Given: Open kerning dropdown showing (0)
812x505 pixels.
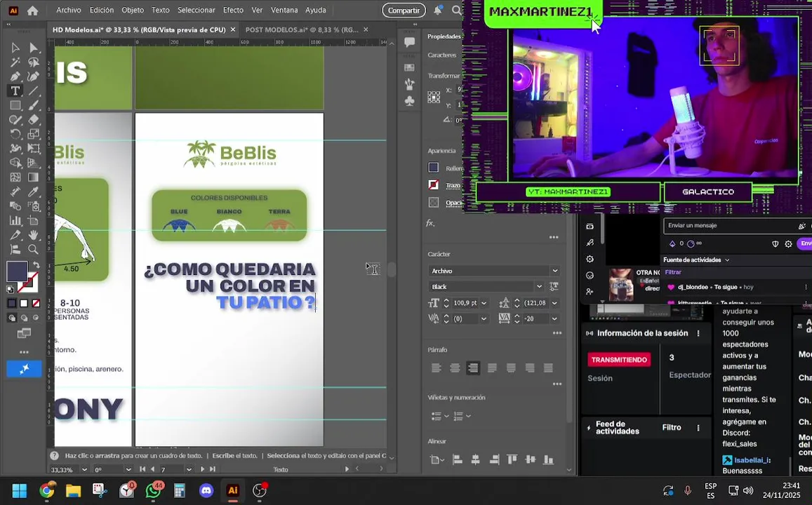Looking at the screenshot, I should [x=484, y=318].
